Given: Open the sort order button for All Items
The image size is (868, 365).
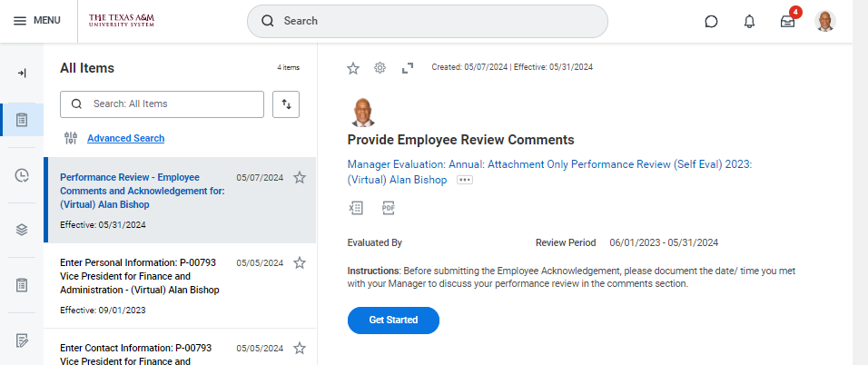Looking at the screenshot, I should click(286, 104).
